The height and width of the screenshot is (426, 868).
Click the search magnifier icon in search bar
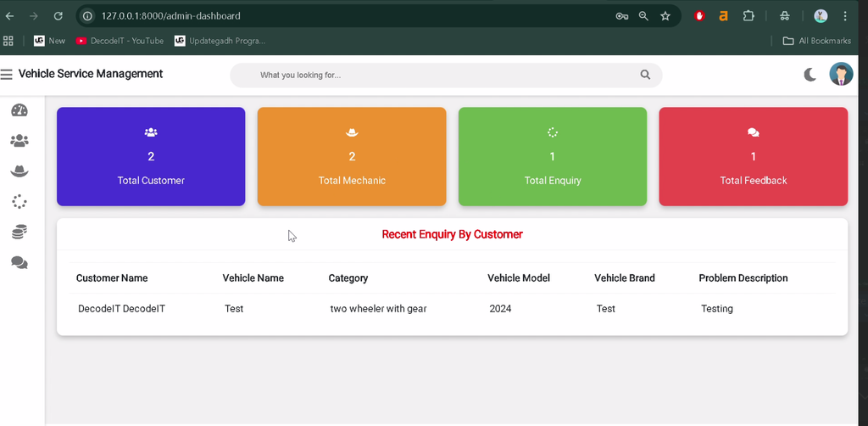(x=645, y=75)
